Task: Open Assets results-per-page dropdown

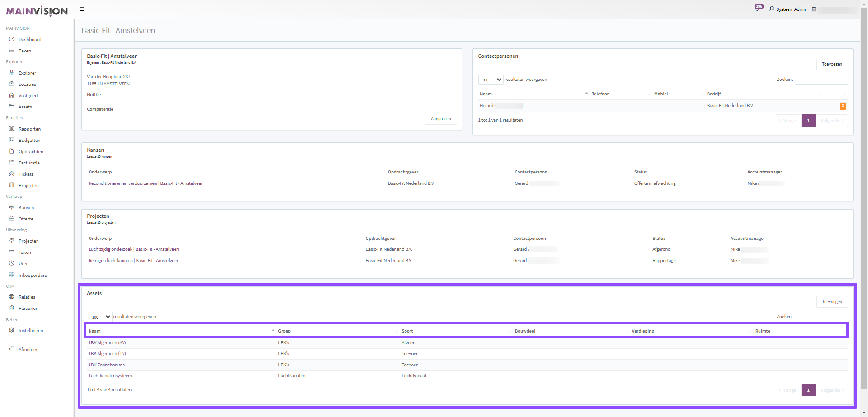Action: point(99,317)
